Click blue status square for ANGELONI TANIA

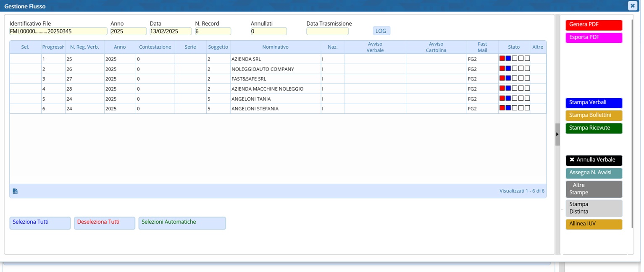508,99
